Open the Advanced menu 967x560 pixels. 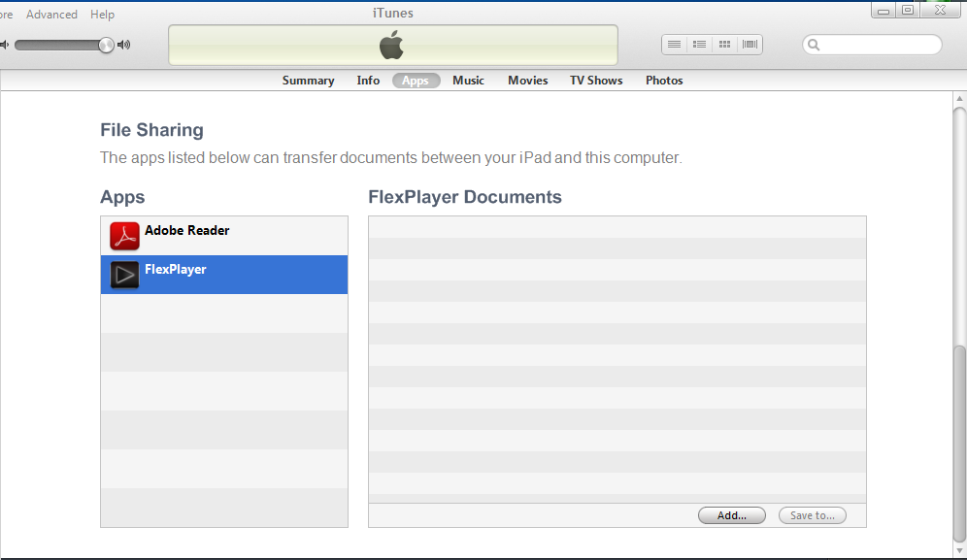[x=51, y=15]
